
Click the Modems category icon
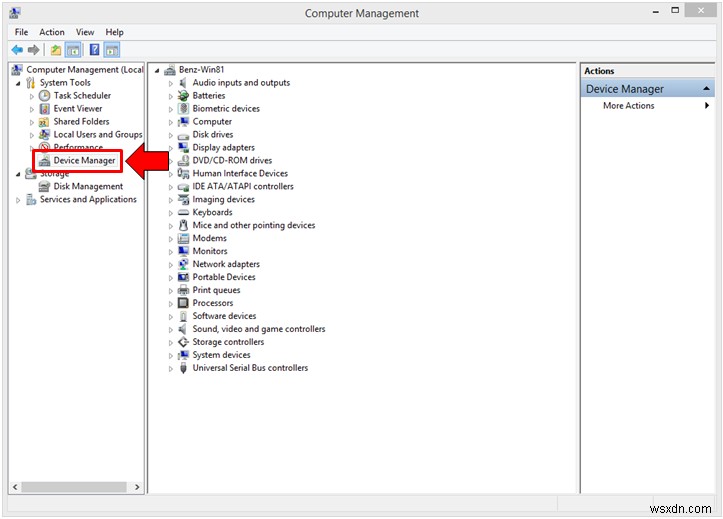pyautogui.click(x=183, y=238)
